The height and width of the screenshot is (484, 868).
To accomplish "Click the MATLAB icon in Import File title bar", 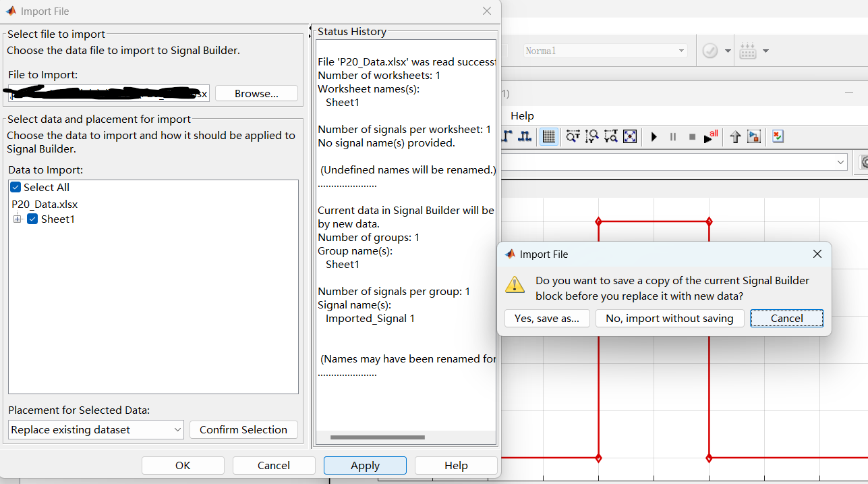I will tap(11, 11).
